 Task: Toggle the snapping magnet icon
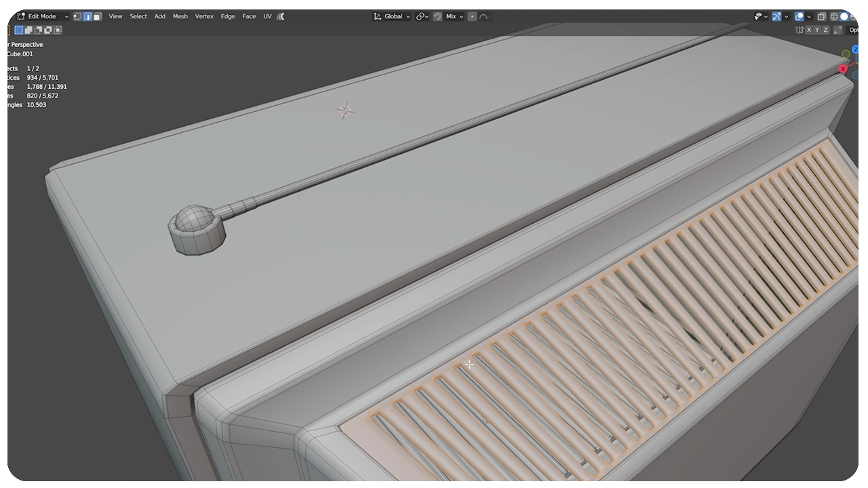(438, 16)
